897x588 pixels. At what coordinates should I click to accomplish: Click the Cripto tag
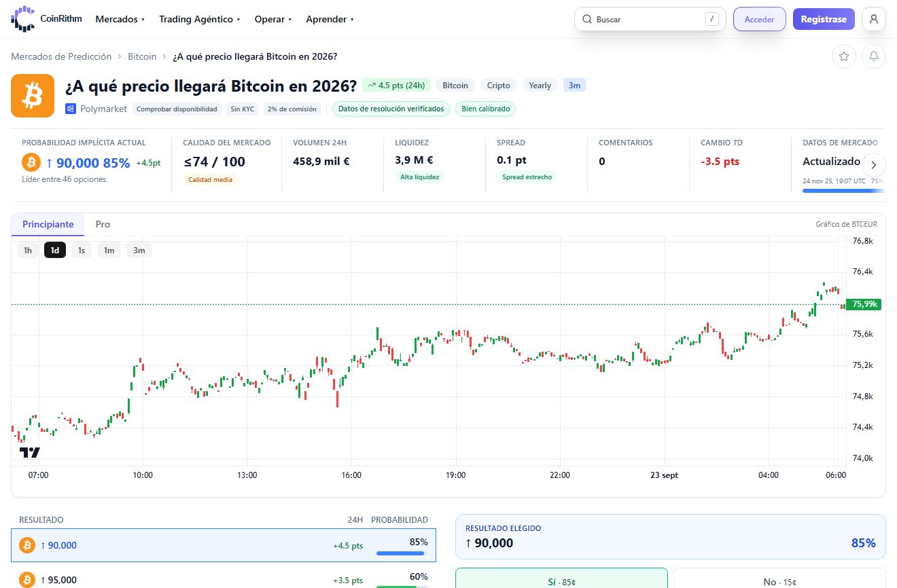pos(499,85)
